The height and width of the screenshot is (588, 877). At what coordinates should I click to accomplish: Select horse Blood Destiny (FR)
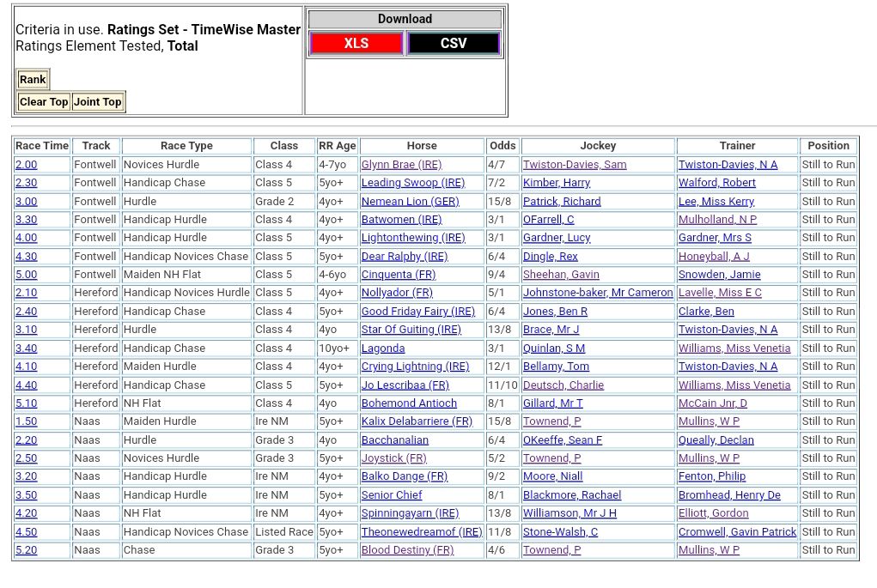pyautogui.click(x=407, y=550)
